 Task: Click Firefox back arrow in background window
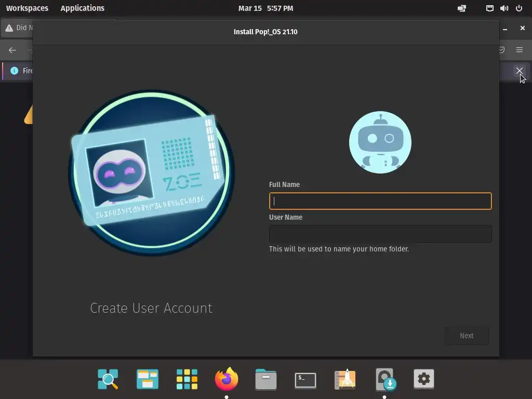tap(12, 50)
